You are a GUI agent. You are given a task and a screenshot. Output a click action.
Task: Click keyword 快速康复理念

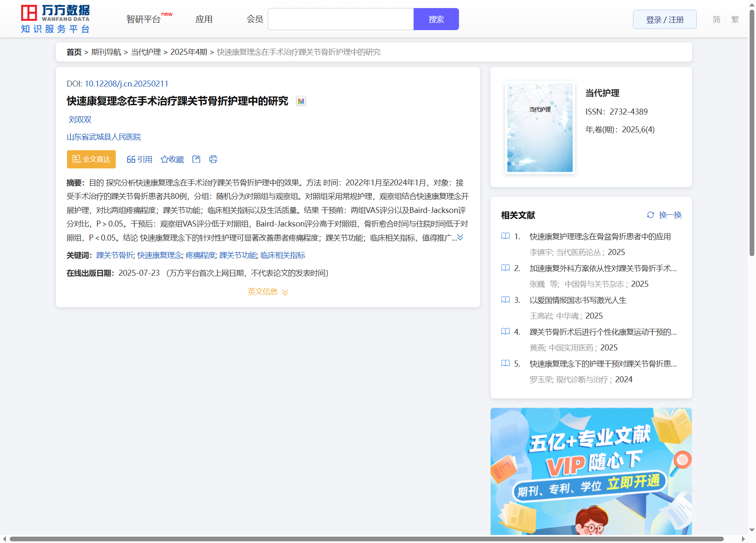coord(159,255)
